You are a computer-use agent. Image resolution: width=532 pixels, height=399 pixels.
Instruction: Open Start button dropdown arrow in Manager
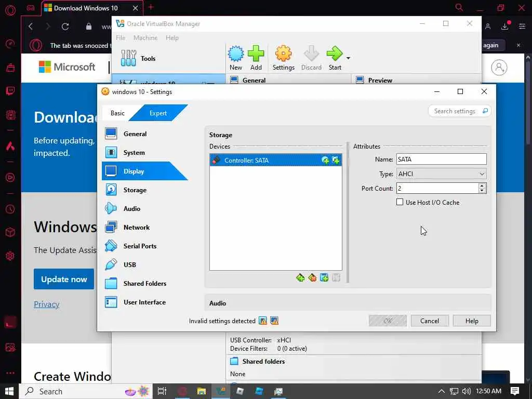[348, 58]
